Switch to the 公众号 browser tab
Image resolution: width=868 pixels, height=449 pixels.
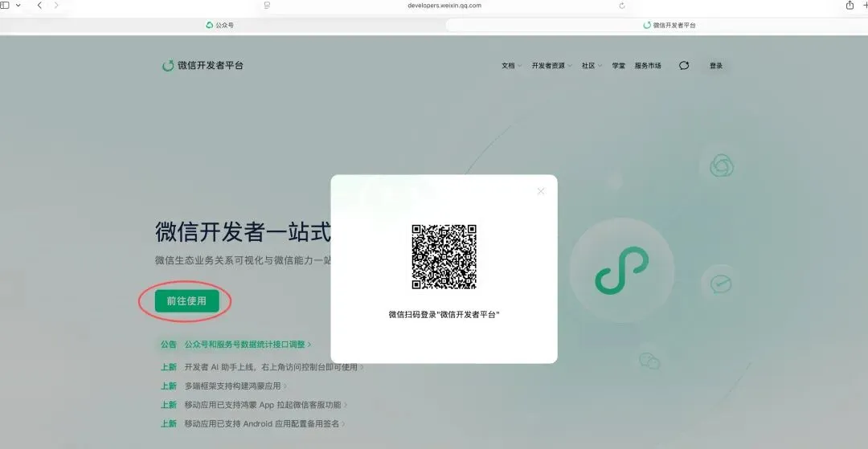pos(219,26)
